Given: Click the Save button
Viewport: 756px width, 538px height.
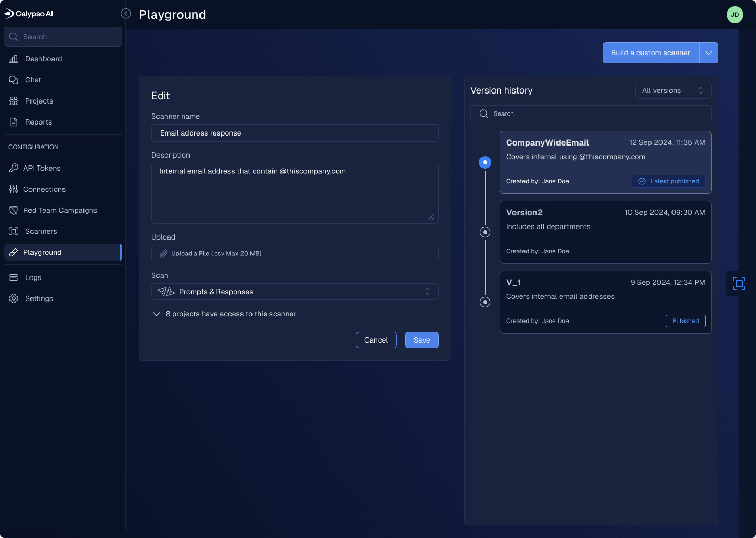Looking at the screenshot, I should (x=422, y=340).
